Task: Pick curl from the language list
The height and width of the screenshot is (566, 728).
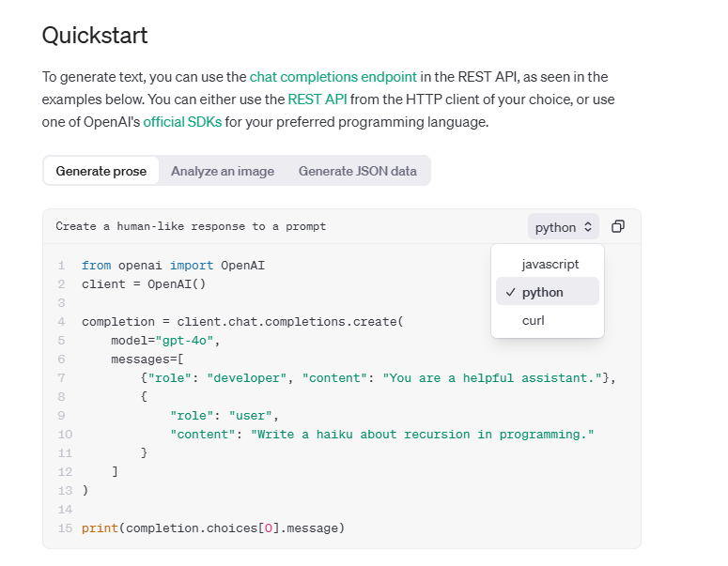Action: pyautogui.click(x=533, y=320)
